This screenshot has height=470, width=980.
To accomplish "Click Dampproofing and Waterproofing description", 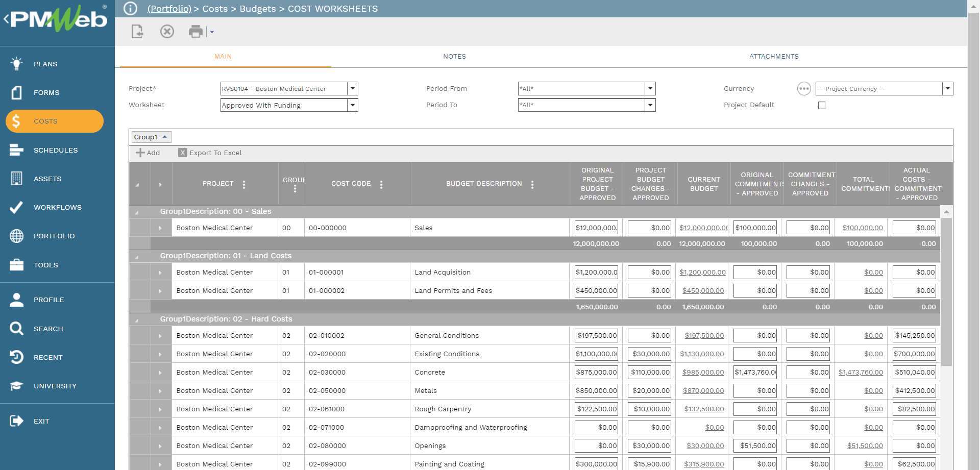I will [x=471, y=428].
